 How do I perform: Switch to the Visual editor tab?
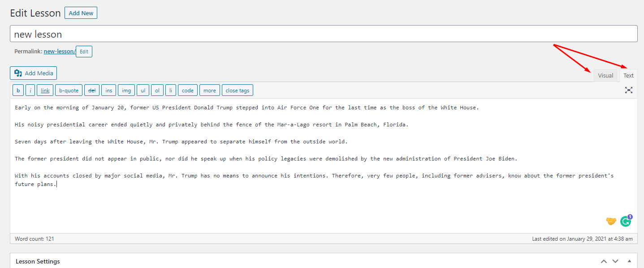[x=605, y=75]
